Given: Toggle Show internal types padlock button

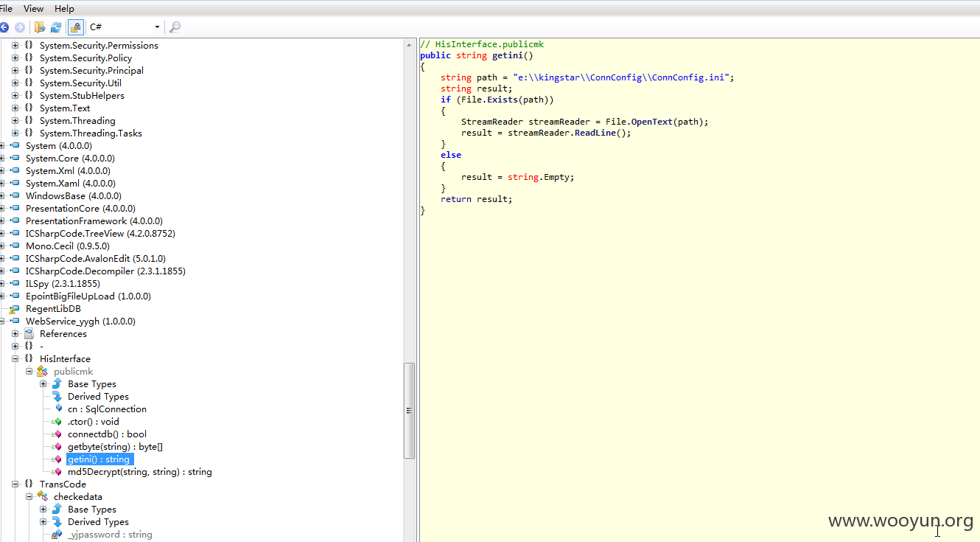Looking at the screenshot, I should coord(75,27).
